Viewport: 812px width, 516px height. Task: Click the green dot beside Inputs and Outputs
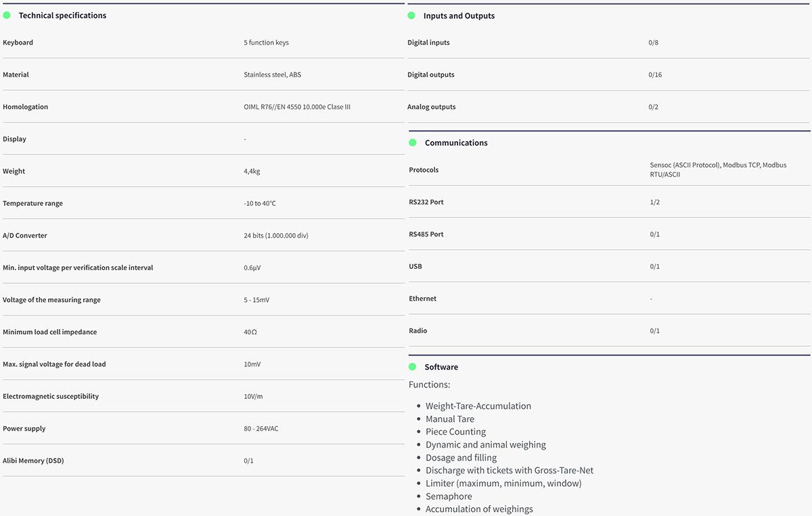coord(411,15)
